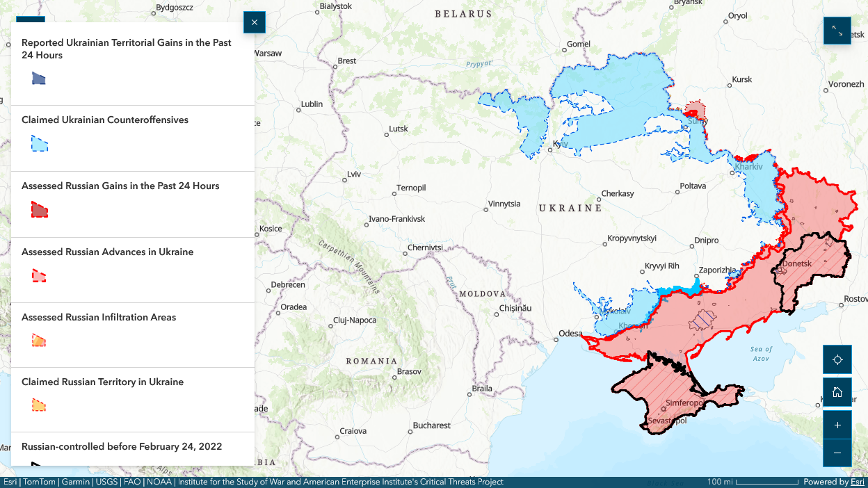The width and height of the screenshot is (868, 488).
Task: Click the Simferopol label in Crimea
Action: pyautogui.click(x=686, y=403)
